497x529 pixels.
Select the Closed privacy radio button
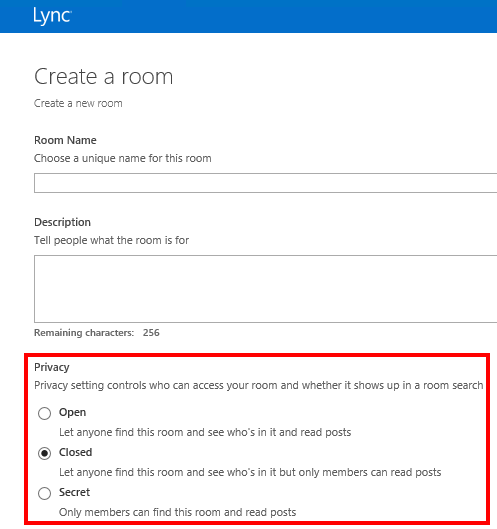pos(45,453)
